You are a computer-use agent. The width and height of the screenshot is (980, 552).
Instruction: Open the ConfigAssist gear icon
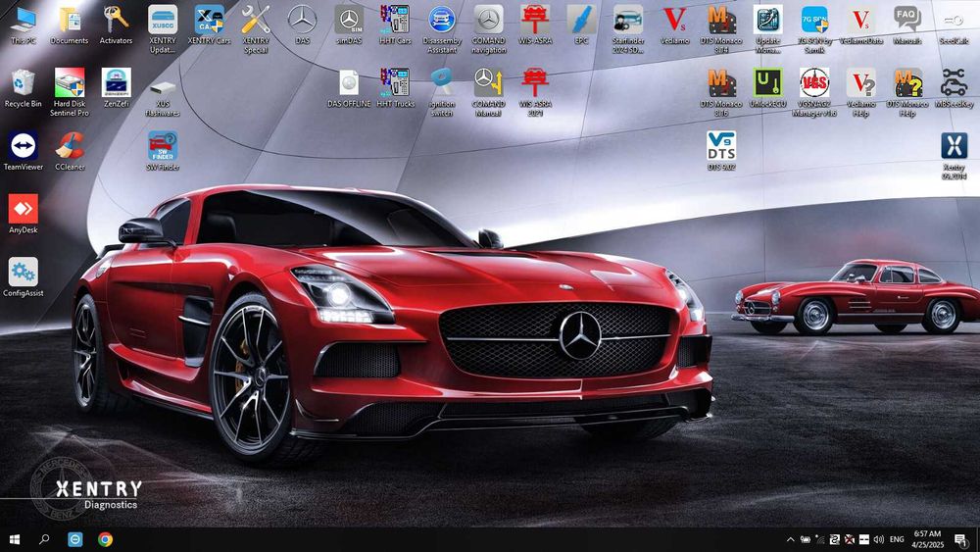pyautogui.click(x=24, y=276)
